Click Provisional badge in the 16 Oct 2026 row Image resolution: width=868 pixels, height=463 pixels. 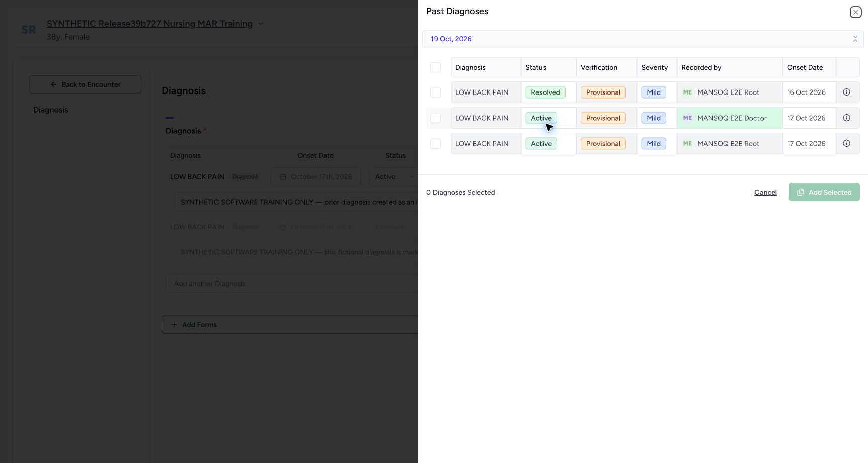[x=603, y=92]
